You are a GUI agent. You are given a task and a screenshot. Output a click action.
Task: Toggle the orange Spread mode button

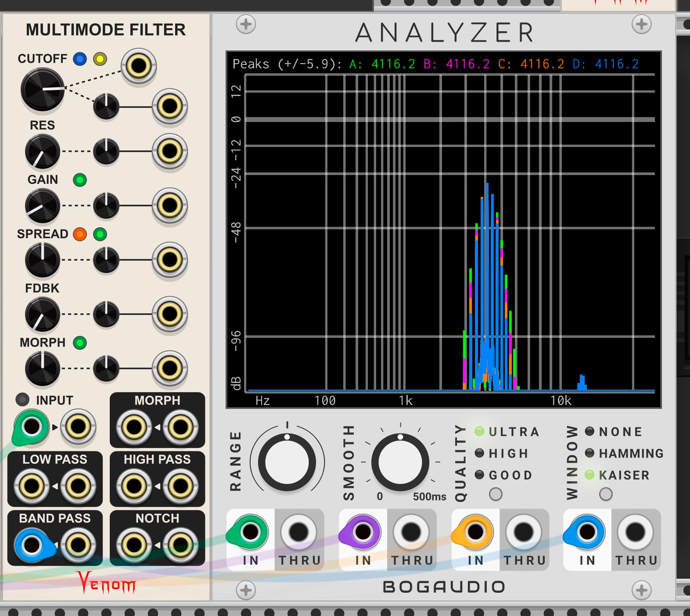(x=80, y=234)
